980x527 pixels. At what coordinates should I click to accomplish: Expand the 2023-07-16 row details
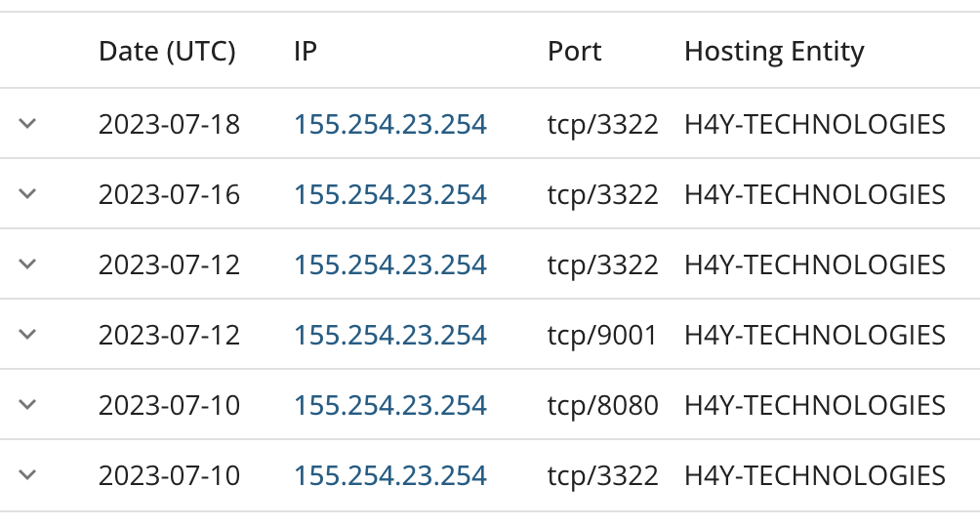point(27,193)
